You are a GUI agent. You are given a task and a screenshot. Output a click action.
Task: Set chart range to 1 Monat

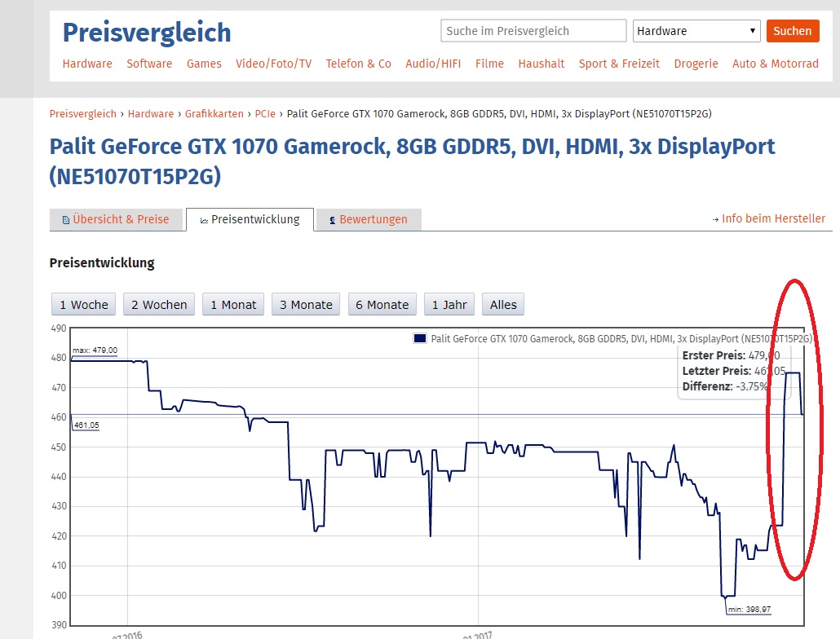click(233, 305)
